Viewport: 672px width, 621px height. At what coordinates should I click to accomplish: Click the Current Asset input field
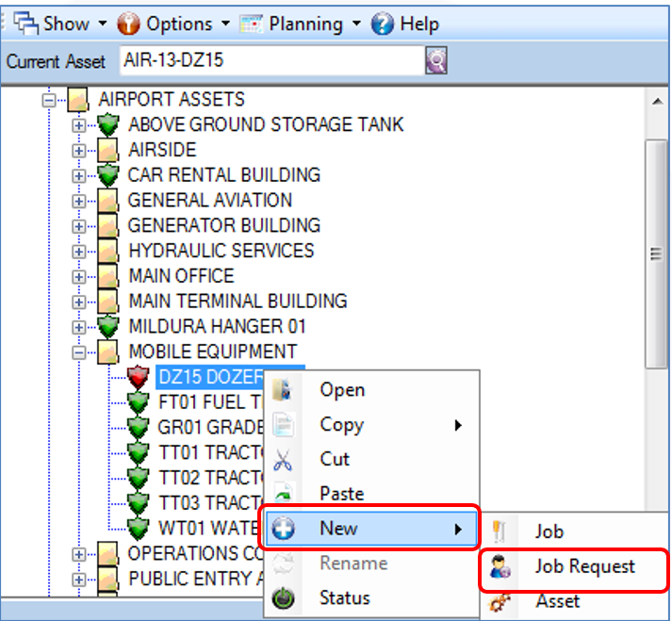click(271, 60)
